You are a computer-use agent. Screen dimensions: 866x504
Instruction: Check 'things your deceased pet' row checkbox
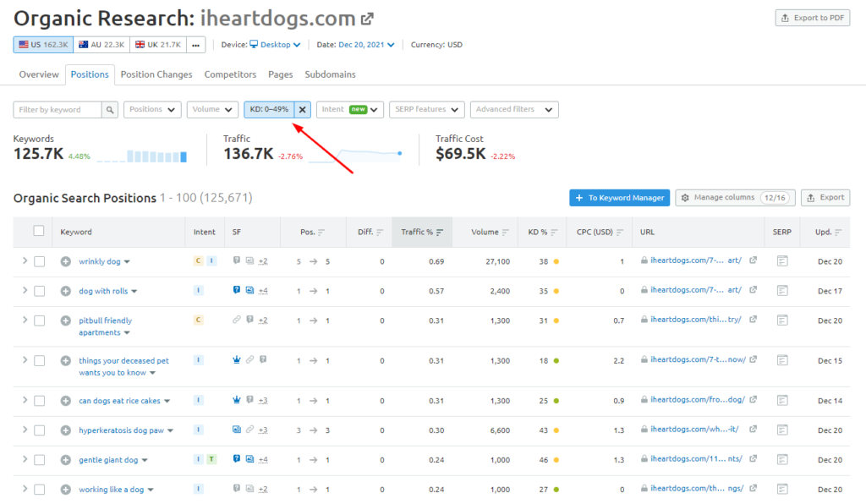click(39, 361)
